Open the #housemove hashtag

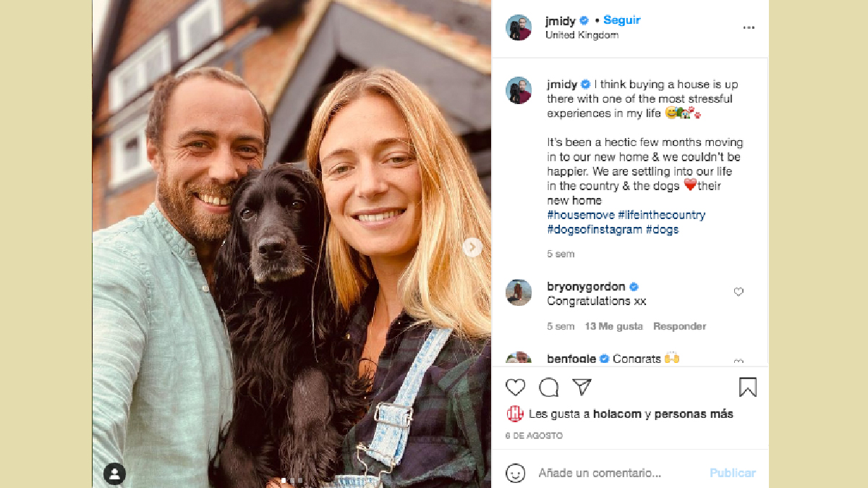[x=581, y=215]
